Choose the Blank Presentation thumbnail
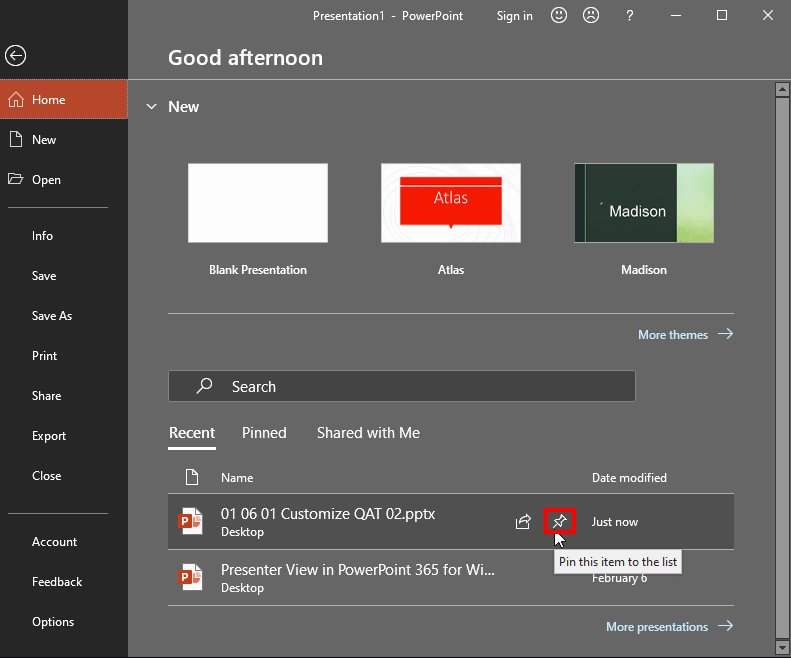 (258, 203)
